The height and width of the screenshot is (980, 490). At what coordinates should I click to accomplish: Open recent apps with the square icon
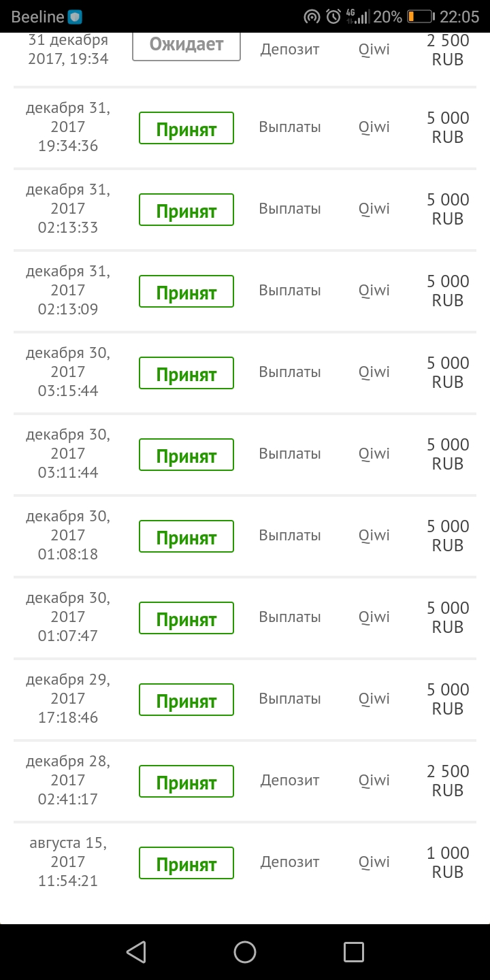353,951
